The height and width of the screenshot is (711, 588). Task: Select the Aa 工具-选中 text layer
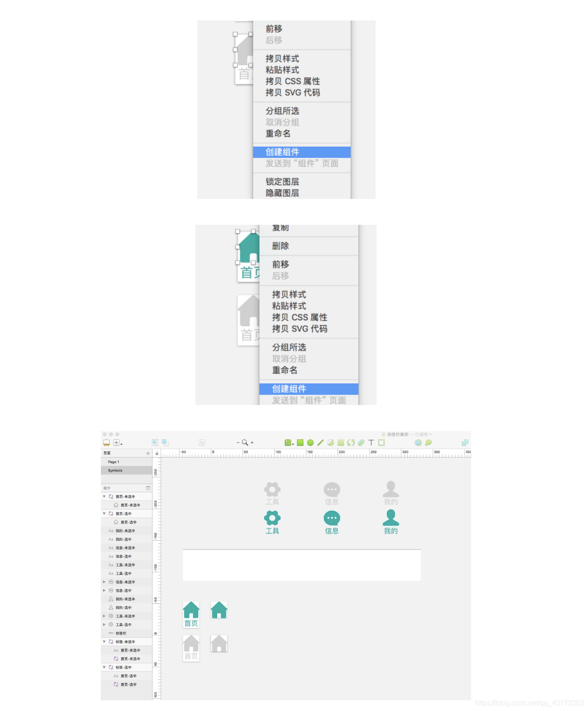pos(127,574)
